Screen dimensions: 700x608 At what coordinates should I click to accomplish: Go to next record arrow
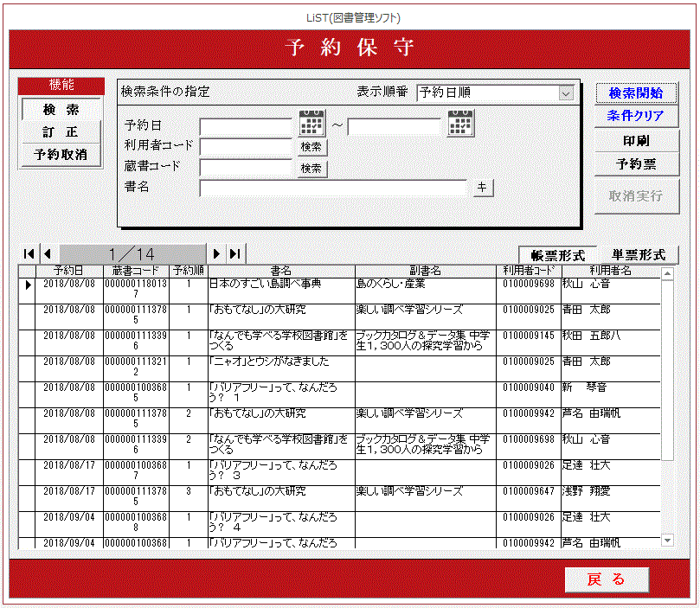point(217,253)
